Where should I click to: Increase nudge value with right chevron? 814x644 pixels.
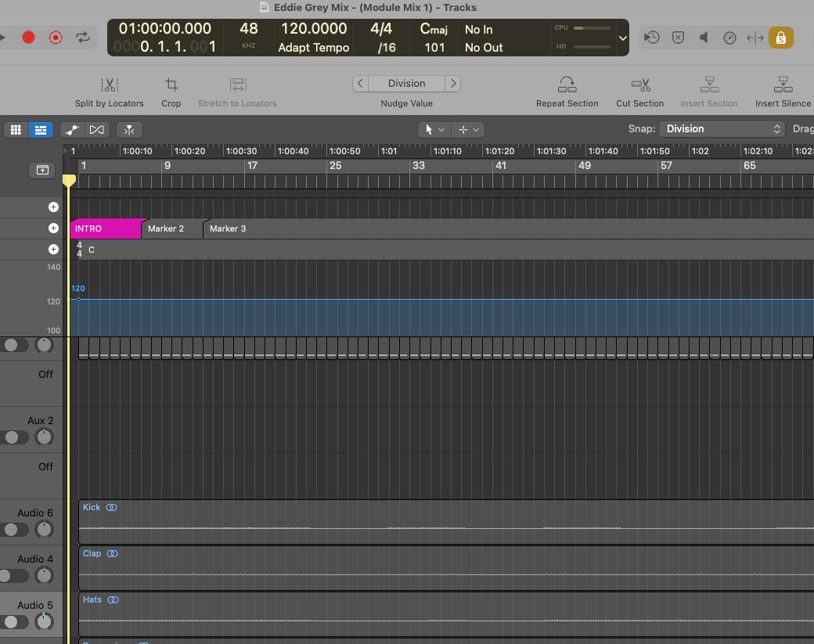[452, 84]
